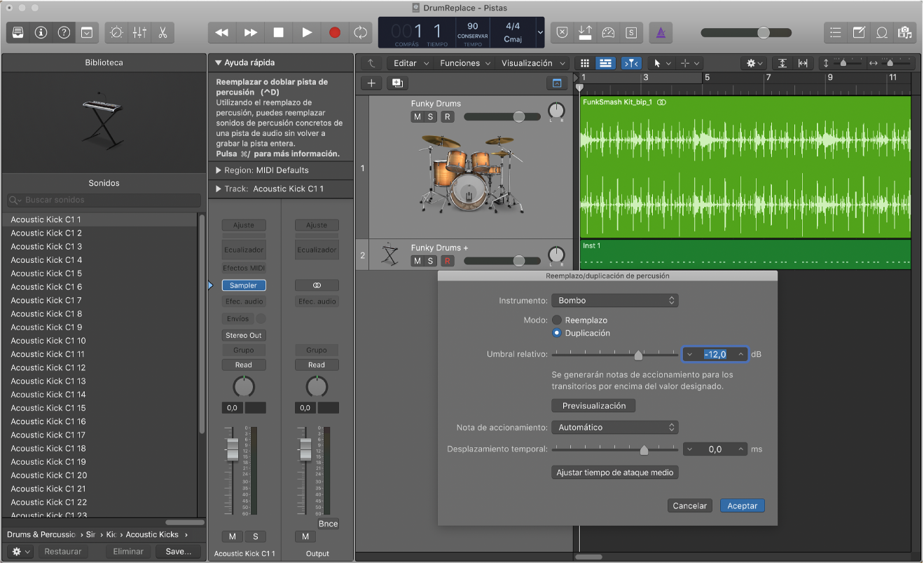Screen dimensions: 924x563
Task: Add a new track with plus icon
Action: 371,83
